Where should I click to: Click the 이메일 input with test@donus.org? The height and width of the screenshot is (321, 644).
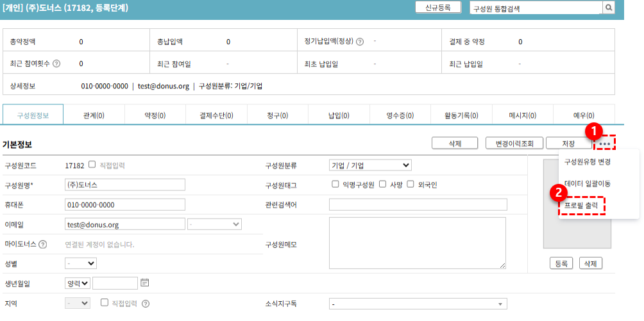(x=125, y=224)
